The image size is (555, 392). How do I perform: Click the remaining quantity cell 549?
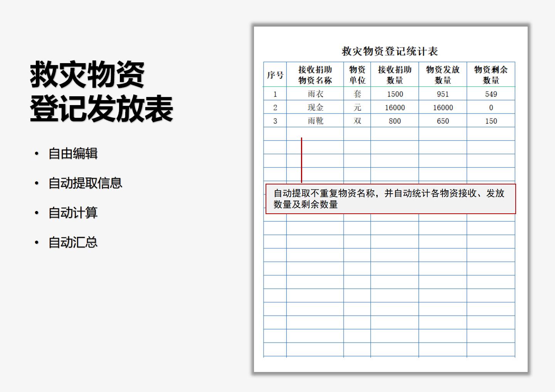click(491, 94)
